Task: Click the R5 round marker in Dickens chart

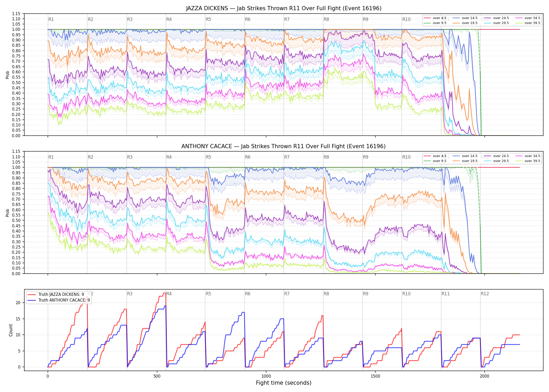Action: [208, 19]
